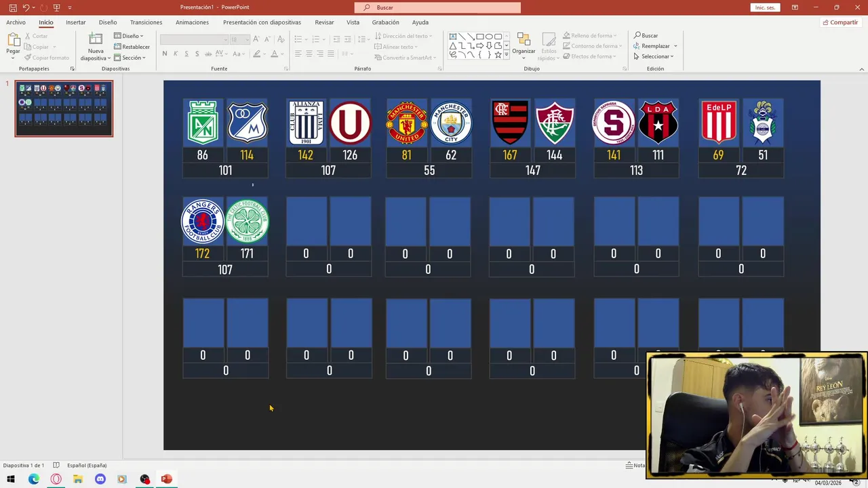Open the Dirección del texto dropdown

pos(403,36)
